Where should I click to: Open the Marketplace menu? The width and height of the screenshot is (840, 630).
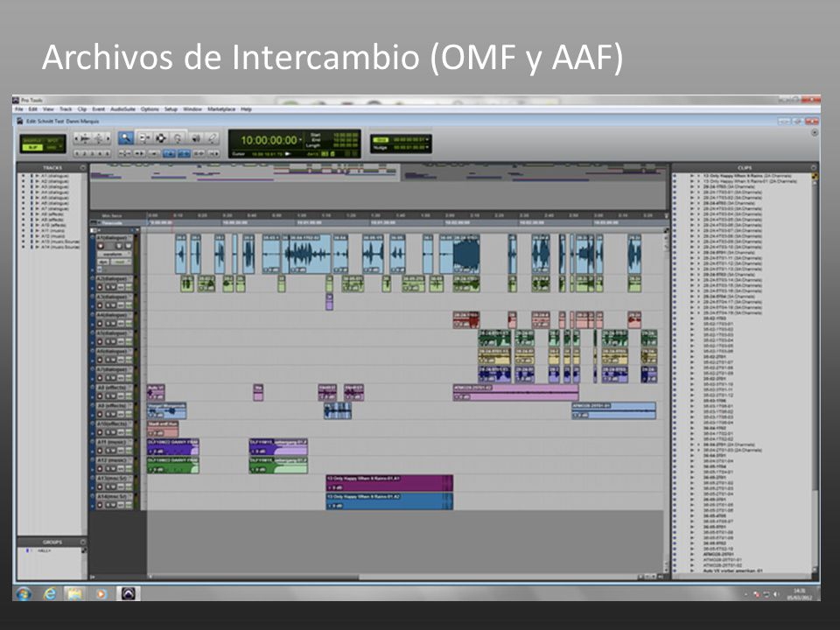tap(221, 109)
